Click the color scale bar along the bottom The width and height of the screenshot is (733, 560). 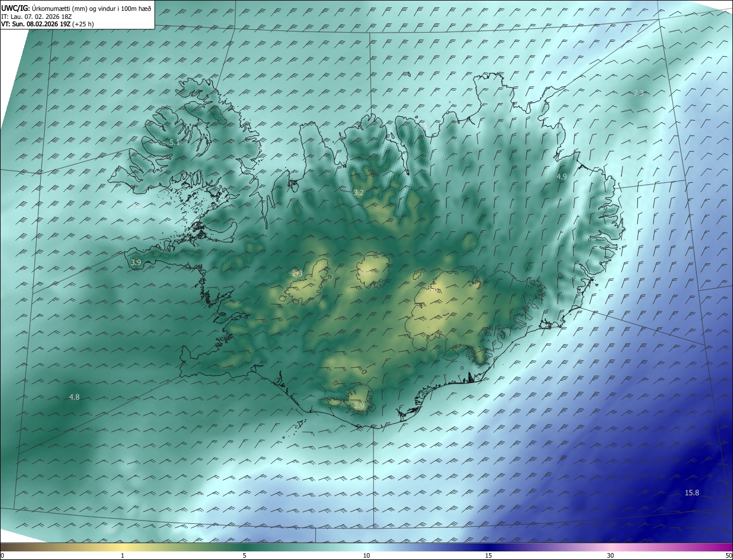coord(366,547)
